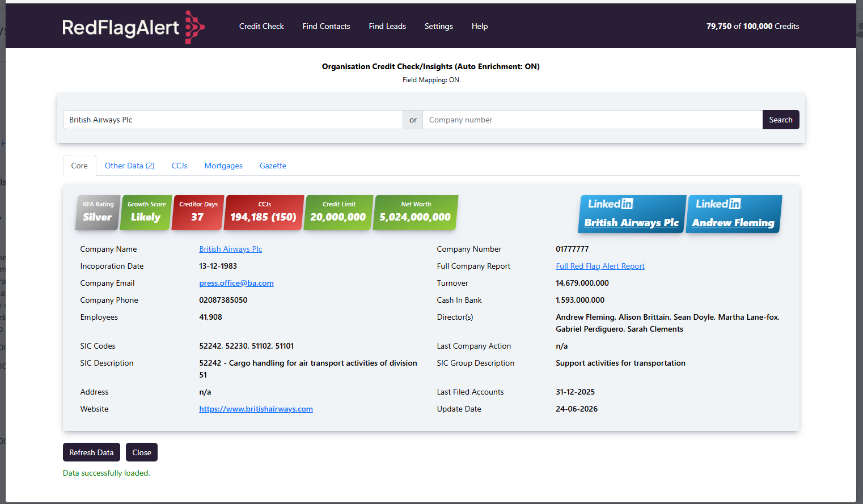Select the Core tab

(79, 166)
